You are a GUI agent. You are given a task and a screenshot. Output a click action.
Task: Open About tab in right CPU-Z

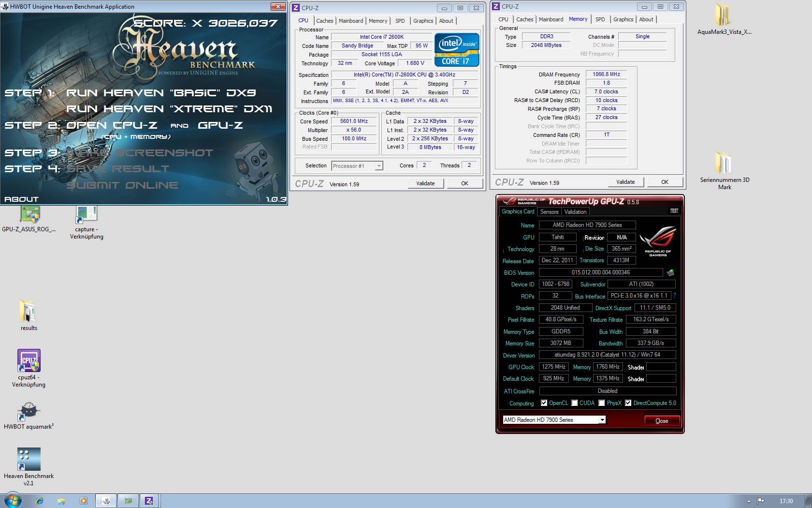pos(646,19)
